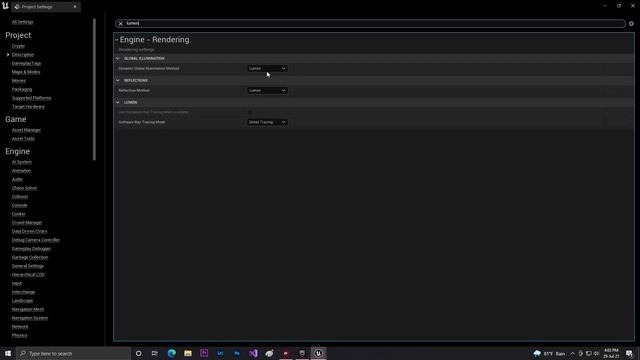Open Audio engine settings

point(17,179)
